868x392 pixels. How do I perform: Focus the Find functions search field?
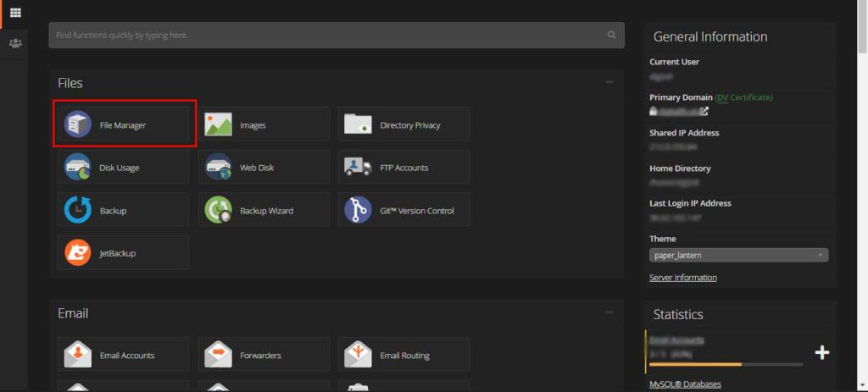337,35
